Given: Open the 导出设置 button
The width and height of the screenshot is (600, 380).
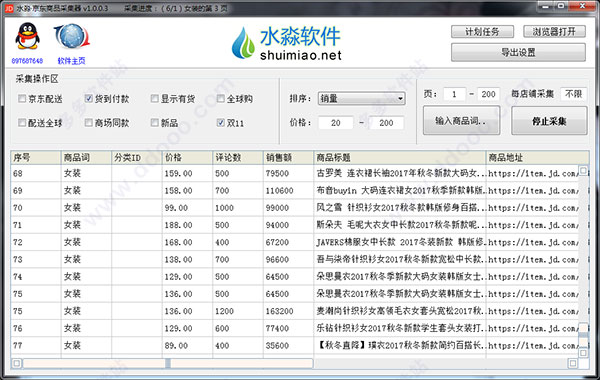Looking at the screenshot, I should point(518,52).
